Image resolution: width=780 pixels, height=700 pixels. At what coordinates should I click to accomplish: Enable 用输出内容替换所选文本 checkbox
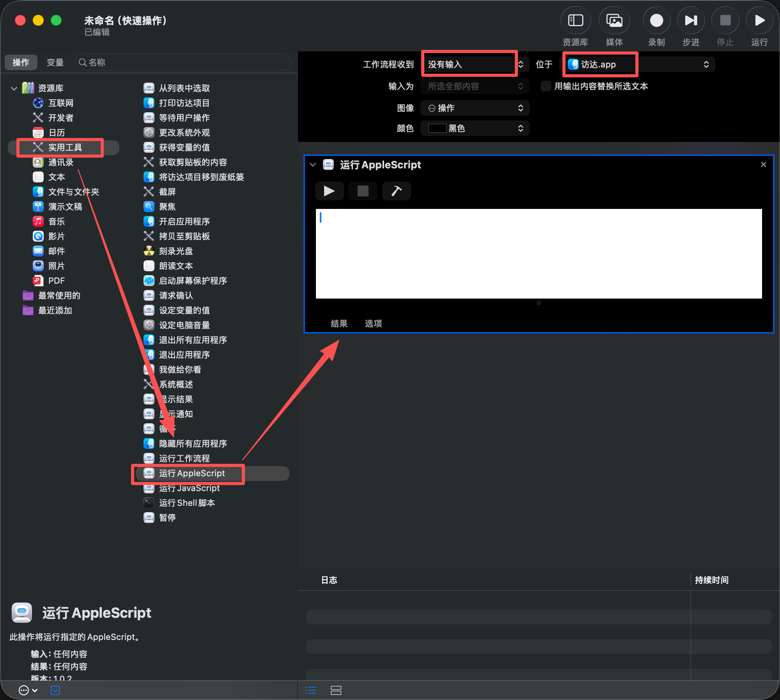pyautogui.click(x=546, y=86)
